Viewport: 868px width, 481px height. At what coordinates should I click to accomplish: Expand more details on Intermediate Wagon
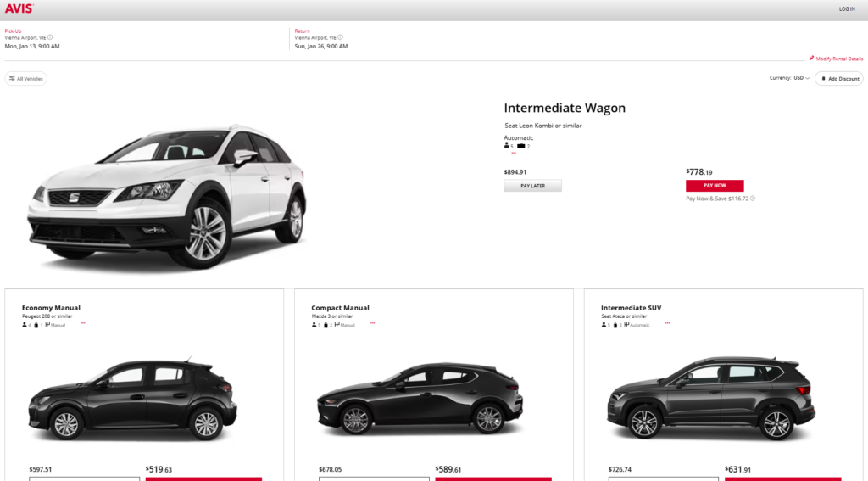513,154
